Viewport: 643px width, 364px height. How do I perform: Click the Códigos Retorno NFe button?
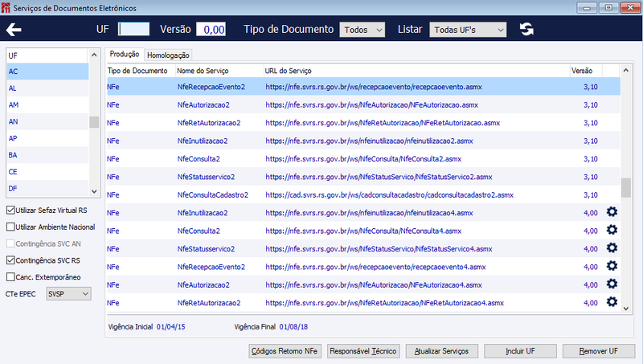285,351
